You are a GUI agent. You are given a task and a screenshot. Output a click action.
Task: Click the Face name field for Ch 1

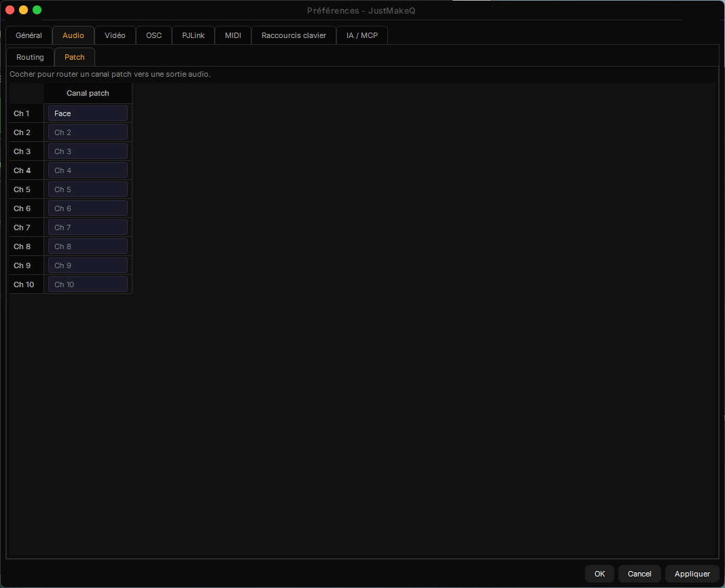pyautogui.click(x=88, y=113)
